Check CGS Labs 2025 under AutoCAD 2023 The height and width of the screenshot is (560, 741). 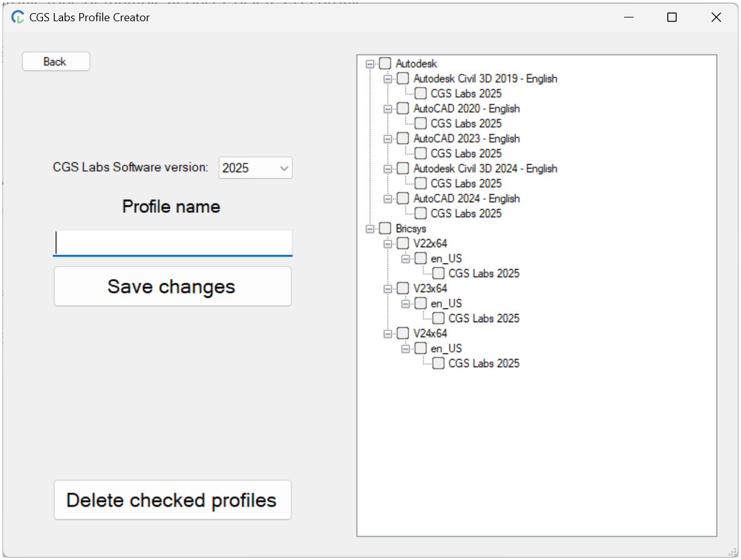[x=420, y=154]
